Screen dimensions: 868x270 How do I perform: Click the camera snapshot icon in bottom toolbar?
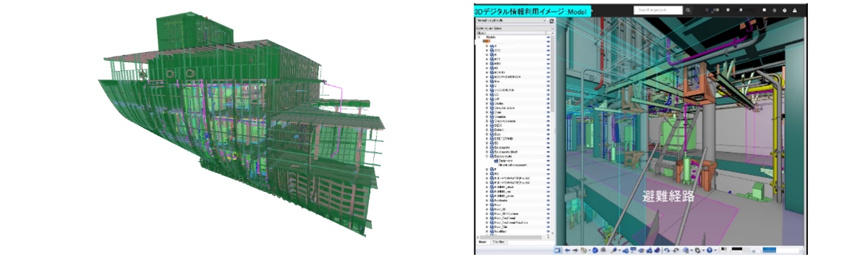(x=603, y=250)
